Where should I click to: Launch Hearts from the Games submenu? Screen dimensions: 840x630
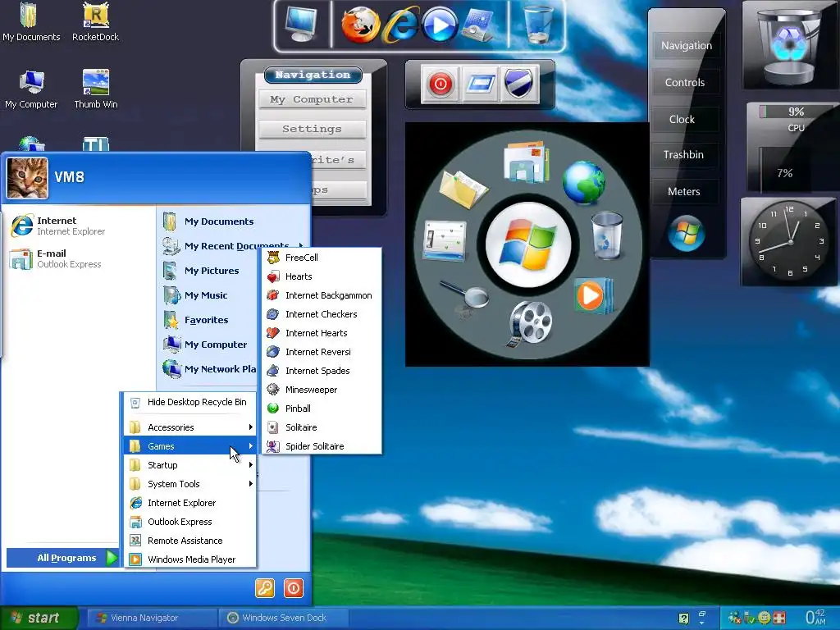(322, 276)
